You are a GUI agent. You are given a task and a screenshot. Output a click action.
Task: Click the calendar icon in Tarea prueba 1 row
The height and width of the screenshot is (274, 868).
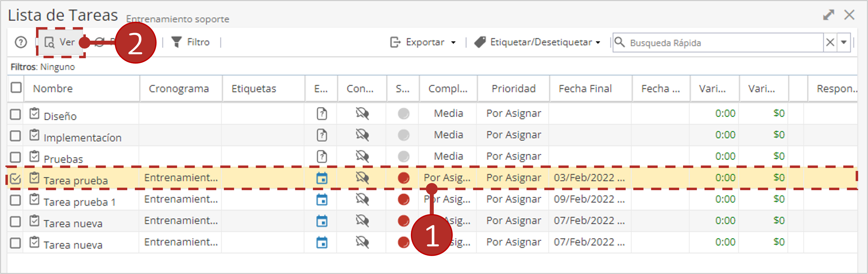[322, 200]
